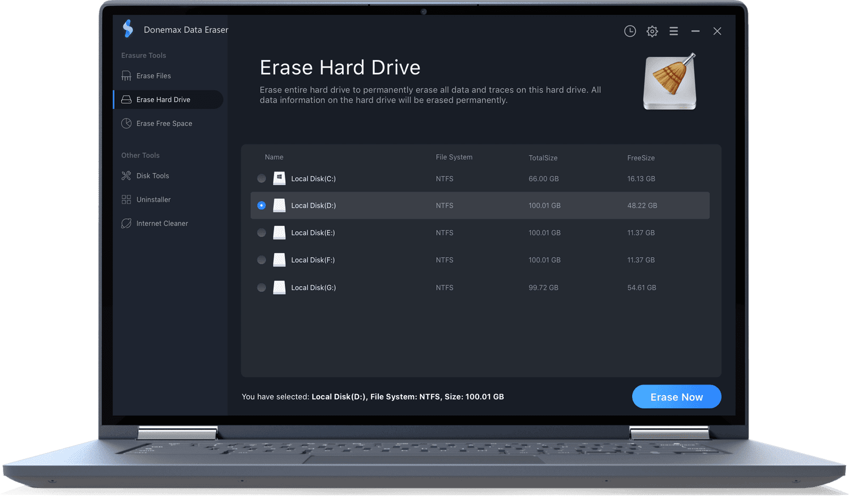Click 100.01 GB in Local Disk(D:) row
This screenshot has height=504, width=850.
[x=545, y=206]
